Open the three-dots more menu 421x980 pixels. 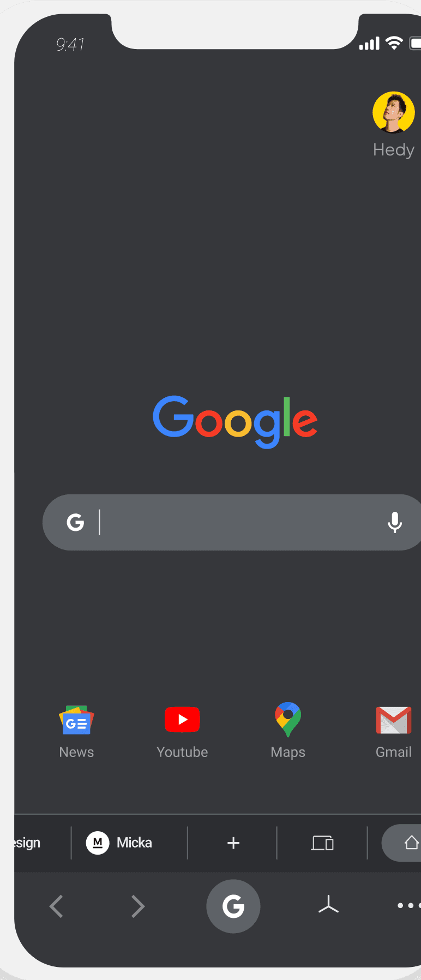[x=409, y=906]
